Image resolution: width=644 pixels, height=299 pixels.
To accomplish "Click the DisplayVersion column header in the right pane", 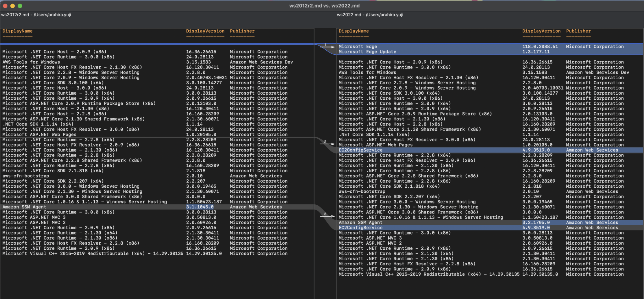I will coord(541,31).
